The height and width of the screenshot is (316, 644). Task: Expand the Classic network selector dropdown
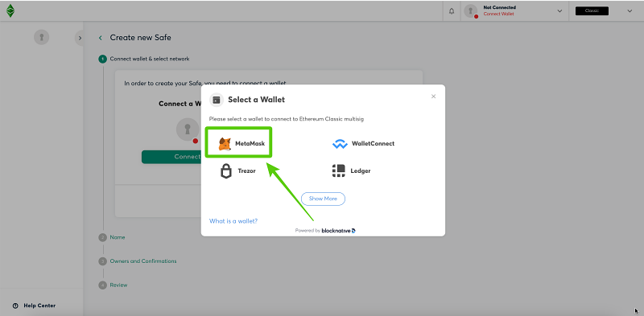tap(630, 11)
